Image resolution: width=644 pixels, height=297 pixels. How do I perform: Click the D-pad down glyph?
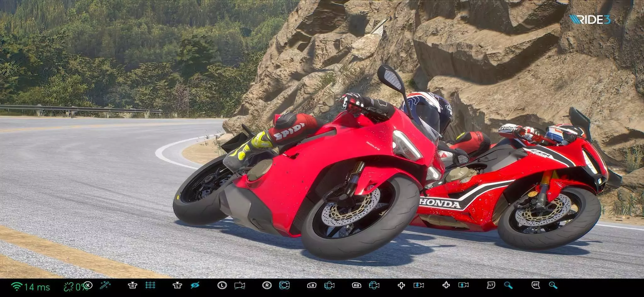[x=401, y=285]
